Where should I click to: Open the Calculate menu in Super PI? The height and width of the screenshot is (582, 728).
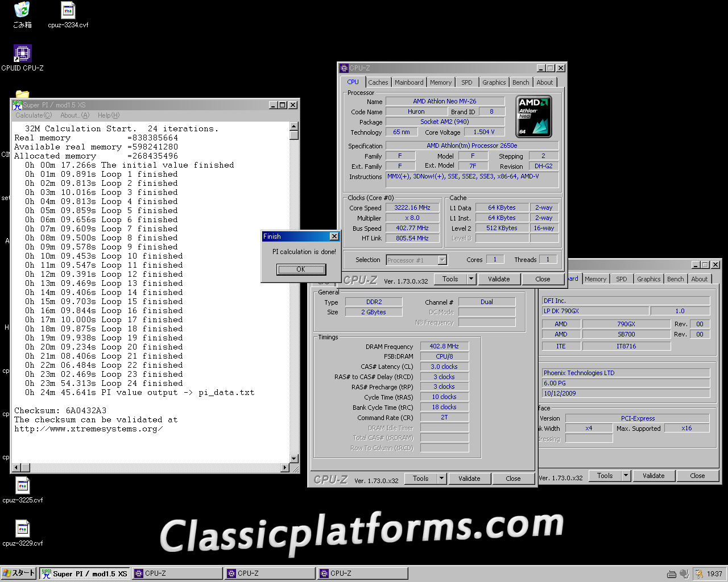[34, 115]
